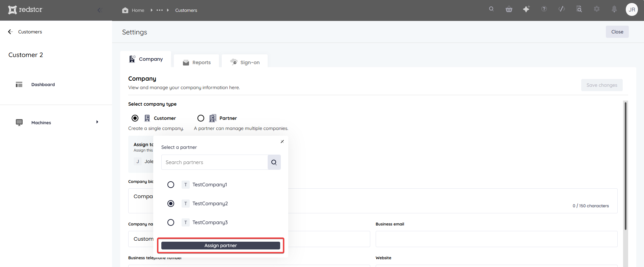Image resolution: width=644 pixels, height=267 pixels.
Task: Click the Home breadcrumb link
Action: pyautogui.click(x=138, y=10)
